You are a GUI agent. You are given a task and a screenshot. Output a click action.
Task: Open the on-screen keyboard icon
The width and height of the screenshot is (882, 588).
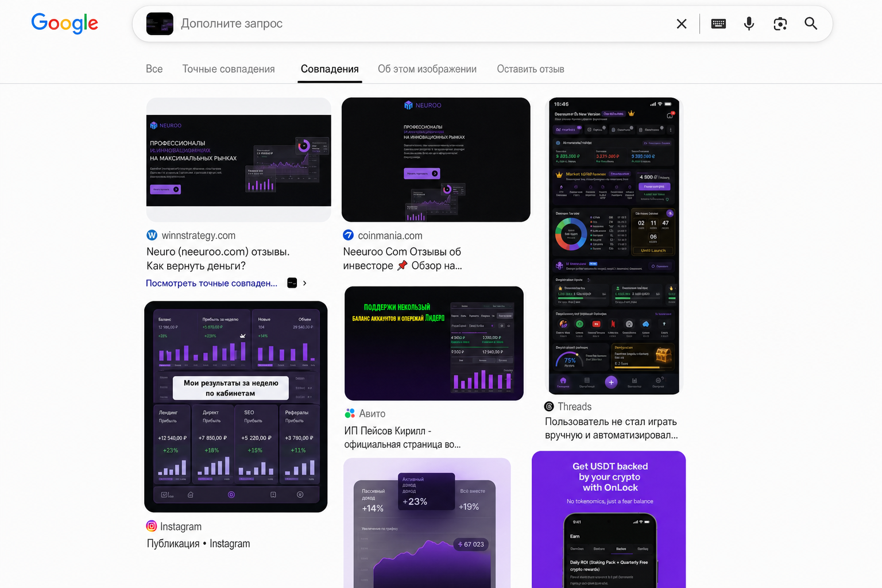point(718,24)
